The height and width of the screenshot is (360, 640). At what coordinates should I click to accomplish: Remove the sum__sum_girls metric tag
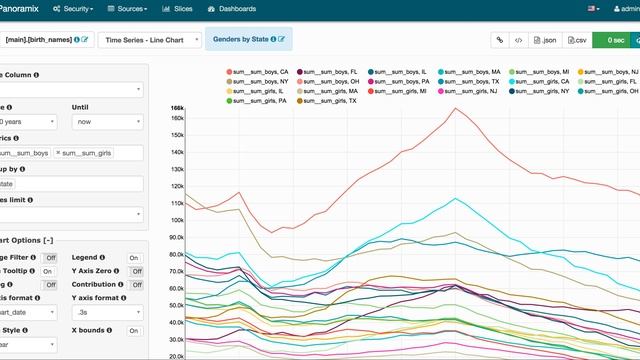point(58,153)
